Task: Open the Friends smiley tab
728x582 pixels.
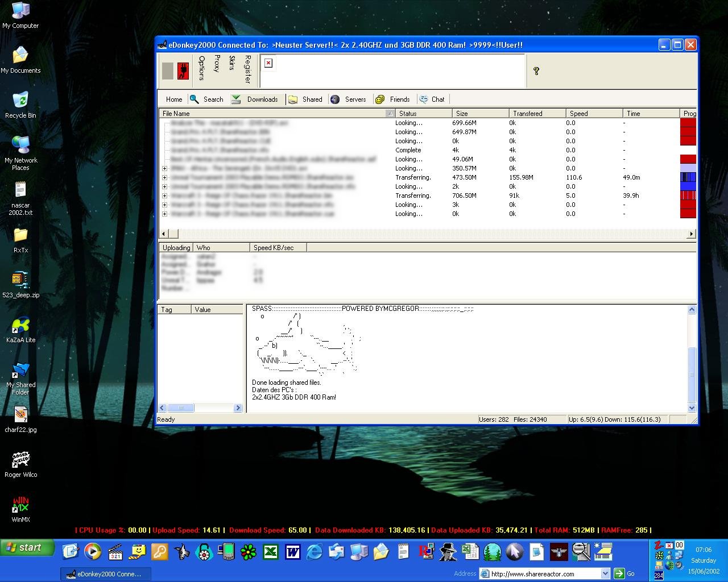Action: (392, 99)
